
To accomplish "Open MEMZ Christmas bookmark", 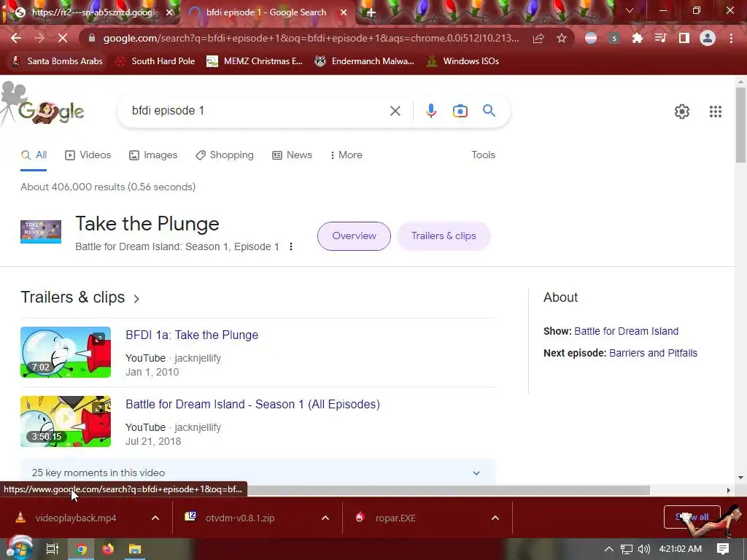I will tap(255, 61).
